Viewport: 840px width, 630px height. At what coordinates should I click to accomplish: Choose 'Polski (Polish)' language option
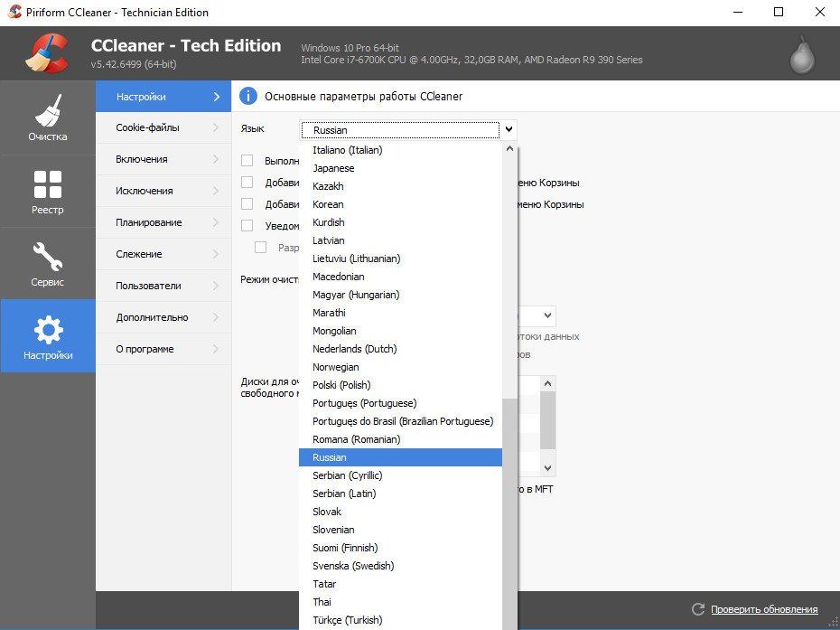click(401, 385)
